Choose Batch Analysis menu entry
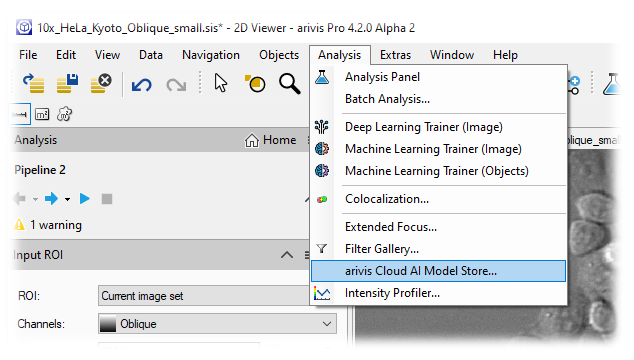 [x=439, y=99]
